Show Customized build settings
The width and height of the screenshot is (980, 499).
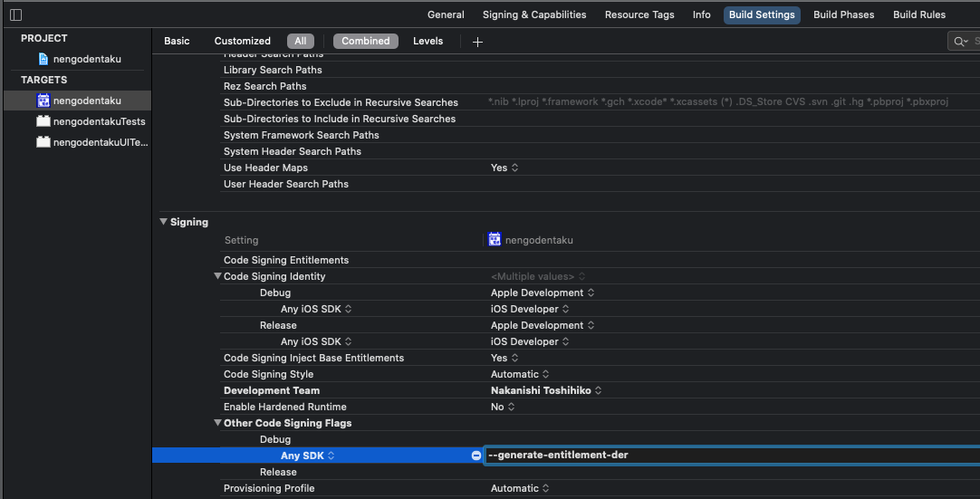coord(243,41)
